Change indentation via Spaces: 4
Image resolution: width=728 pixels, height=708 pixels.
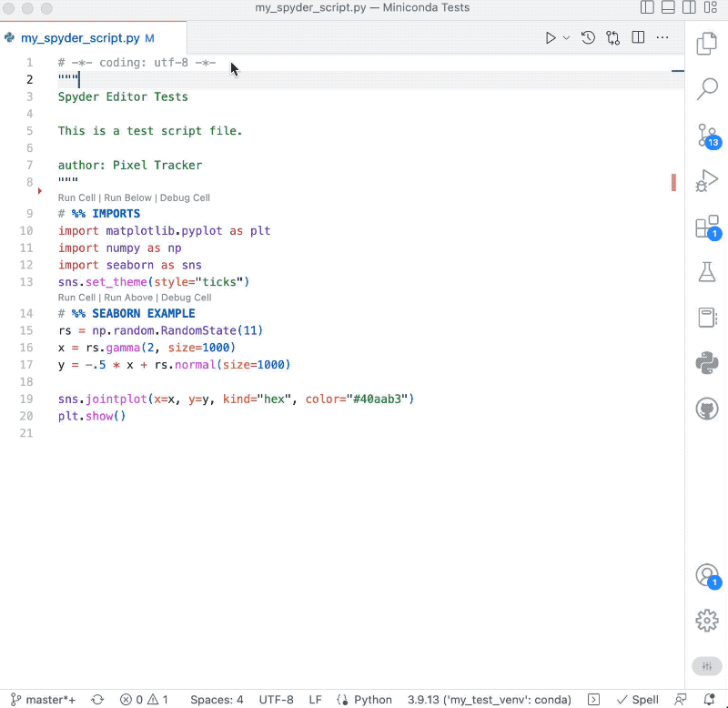(217, 700)
